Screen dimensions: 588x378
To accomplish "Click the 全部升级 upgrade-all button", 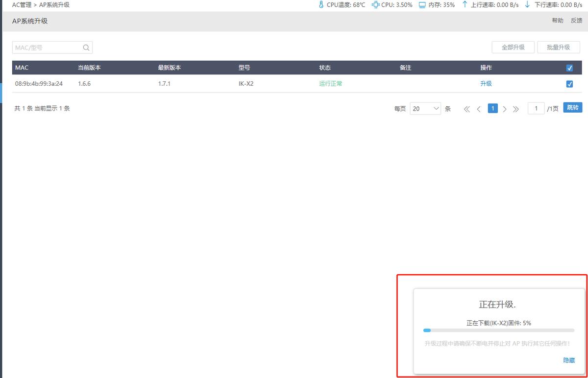I will [513, 47].
